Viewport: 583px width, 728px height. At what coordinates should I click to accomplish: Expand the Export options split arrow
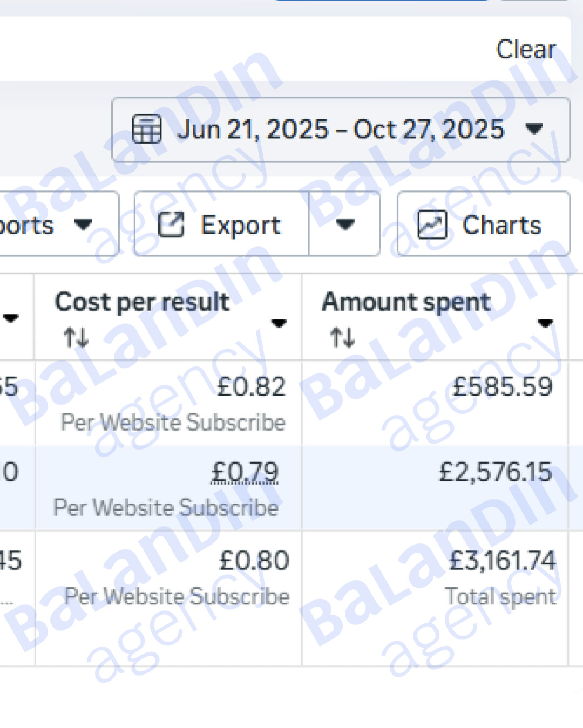click(x=344, y=224)
